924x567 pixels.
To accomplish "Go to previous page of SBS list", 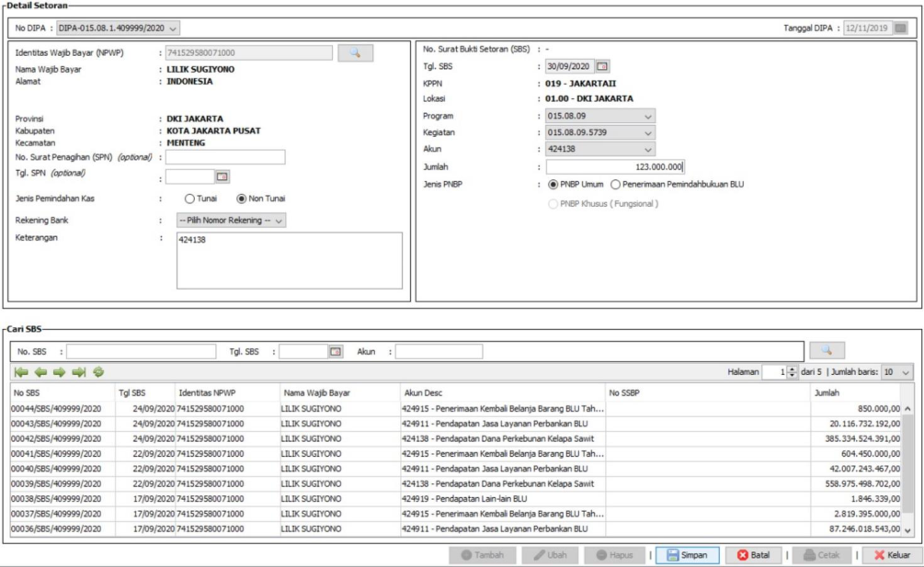I will [x=40, y=372].
